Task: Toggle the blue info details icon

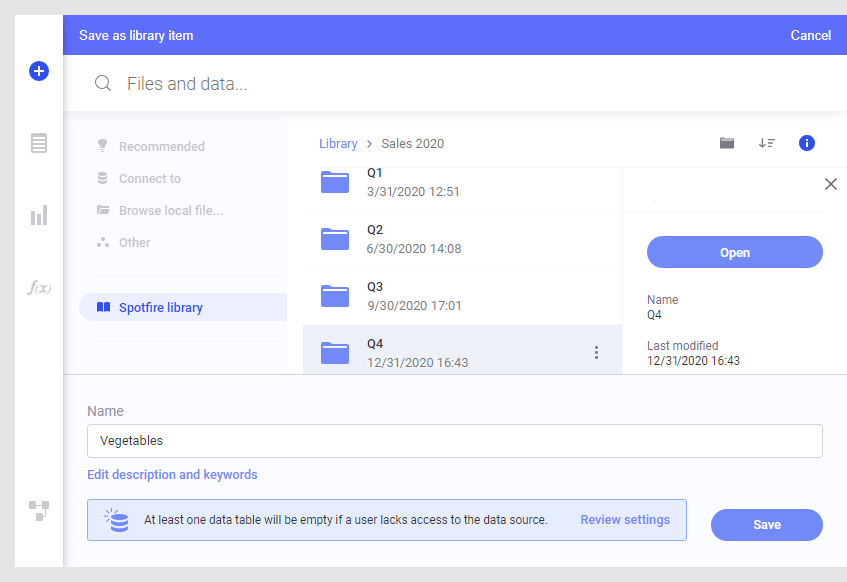Action: 806,143
